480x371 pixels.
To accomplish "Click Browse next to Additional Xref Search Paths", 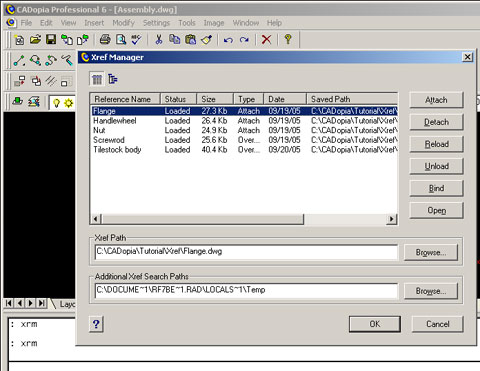I will 431,291.
